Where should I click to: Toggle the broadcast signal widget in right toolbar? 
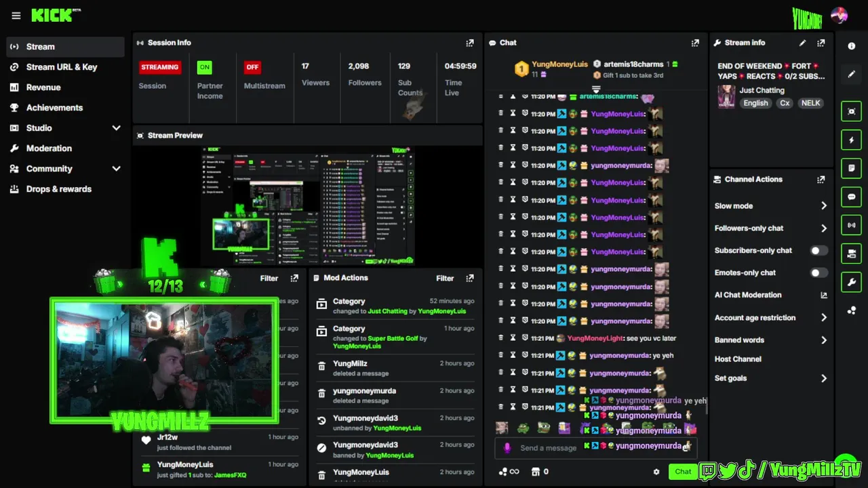(852, 225)
